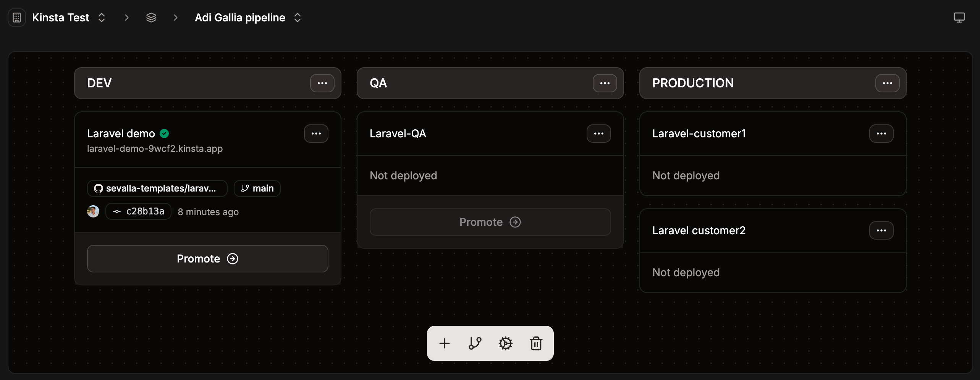Open Laravel customer2 options menu
980x380 pixels.
(x=881, y=230)
